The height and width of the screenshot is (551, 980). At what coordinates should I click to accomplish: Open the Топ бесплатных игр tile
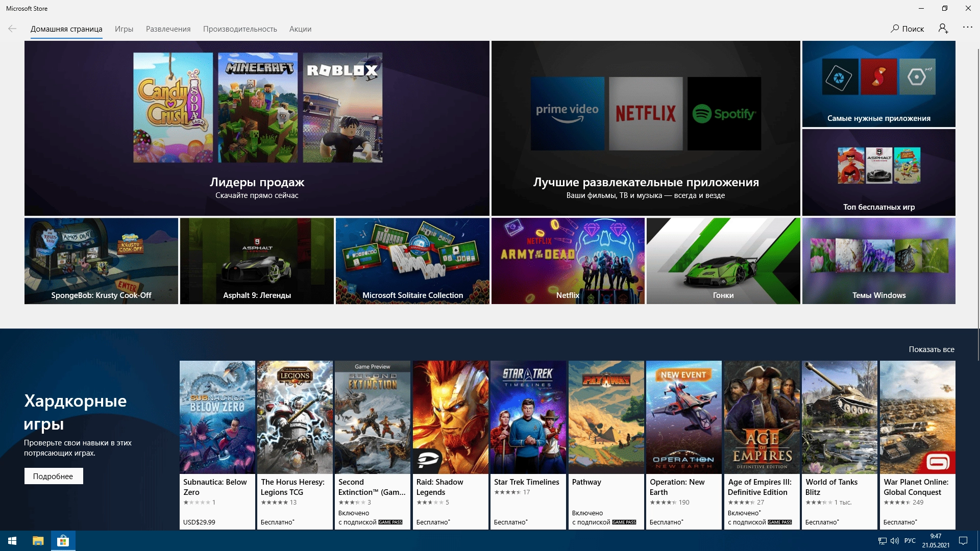[879, 172]
